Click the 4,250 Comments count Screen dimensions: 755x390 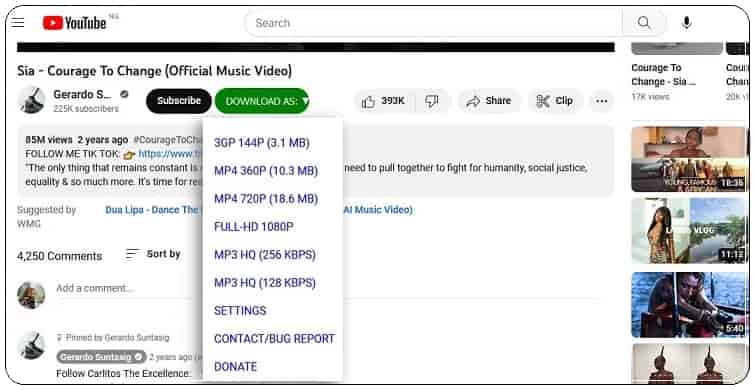click(60, 256)
